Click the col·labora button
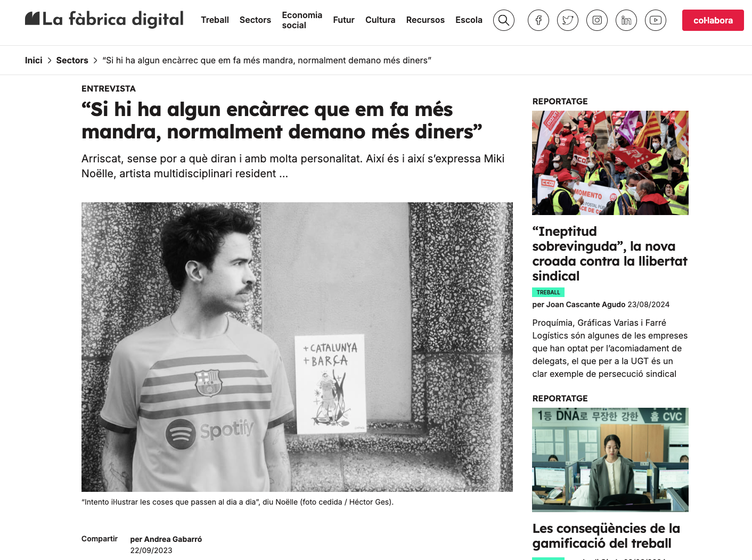The height and width of the screenshot is (560, 752). (x=713, y=20)
